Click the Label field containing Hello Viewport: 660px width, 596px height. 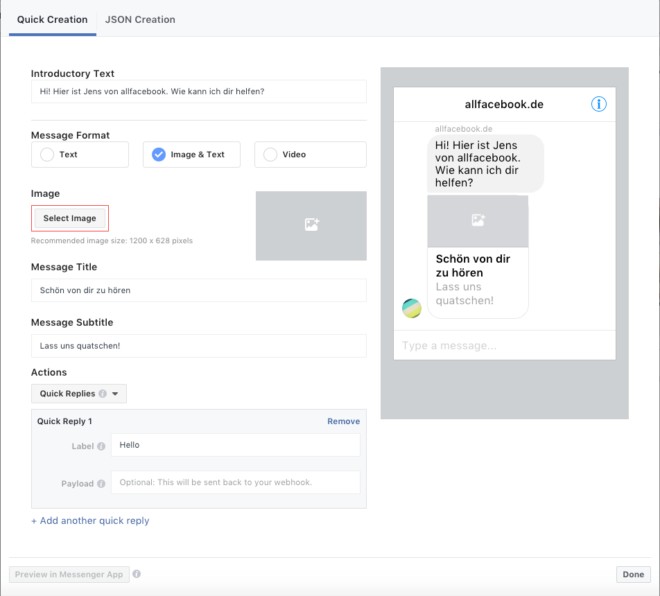point(236,445)
